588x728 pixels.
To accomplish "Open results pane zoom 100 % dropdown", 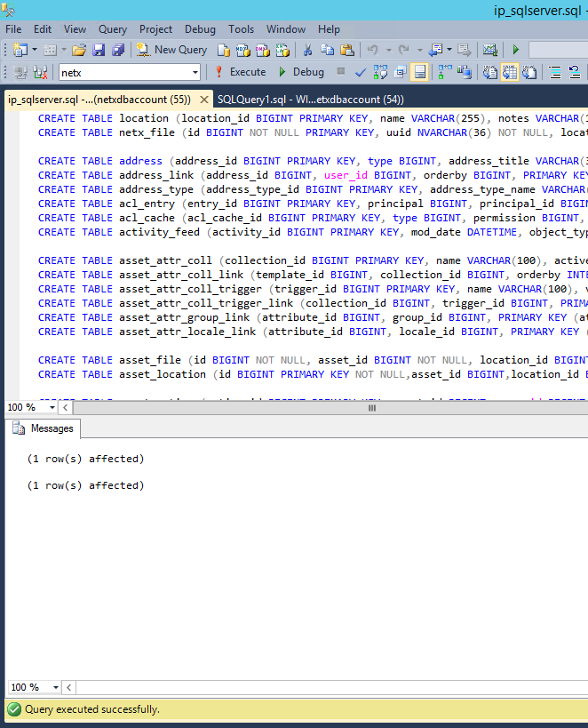I will (x=56, y=687).
